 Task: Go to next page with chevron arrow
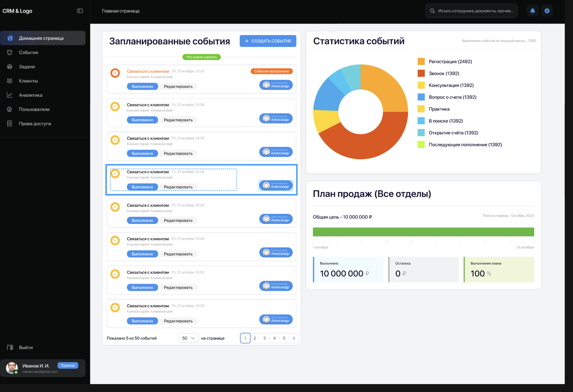294,338
